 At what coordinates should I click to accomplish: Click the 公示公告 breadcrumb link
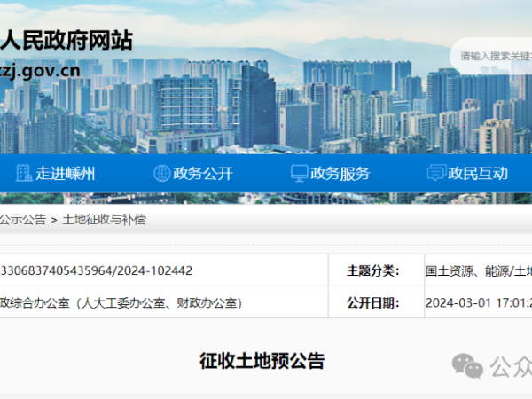click(24, 219)
